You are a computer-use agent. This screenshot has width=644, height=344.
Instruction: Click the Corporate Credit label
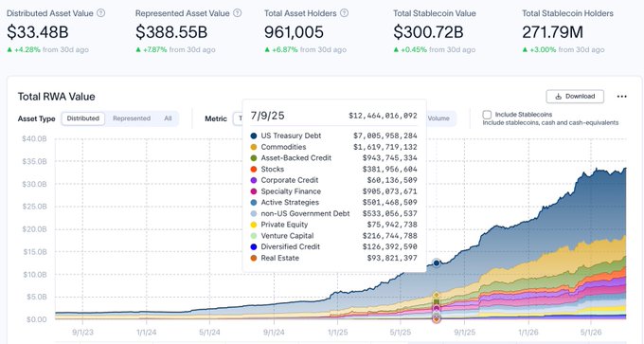point(290,180)
